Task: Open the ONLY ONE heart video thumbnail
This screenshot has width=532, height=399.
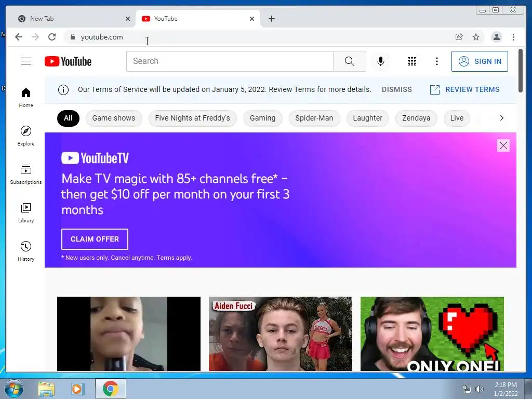Action: tap(432, 334)
